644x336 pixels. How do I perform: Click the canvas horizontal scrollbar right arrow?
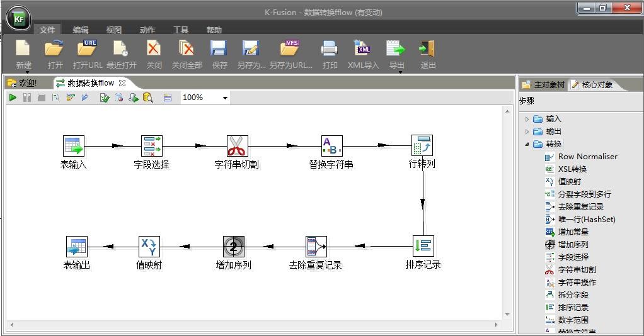(x=497, y=325)
